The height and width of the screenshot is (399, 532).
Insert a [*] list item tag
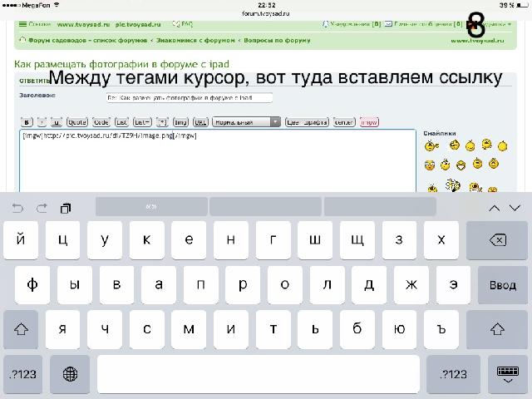[x=162, y=122]
